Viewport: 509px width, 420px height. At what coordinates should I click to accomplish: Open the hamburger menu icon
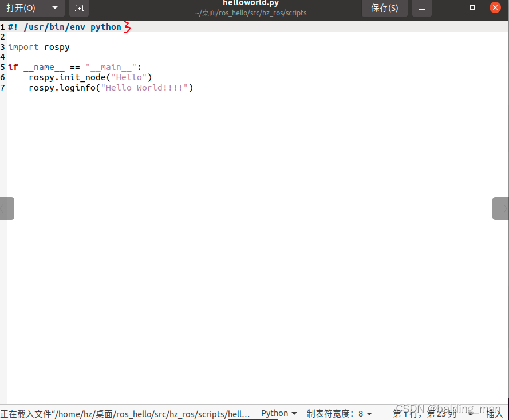click(x=421, y=8)
